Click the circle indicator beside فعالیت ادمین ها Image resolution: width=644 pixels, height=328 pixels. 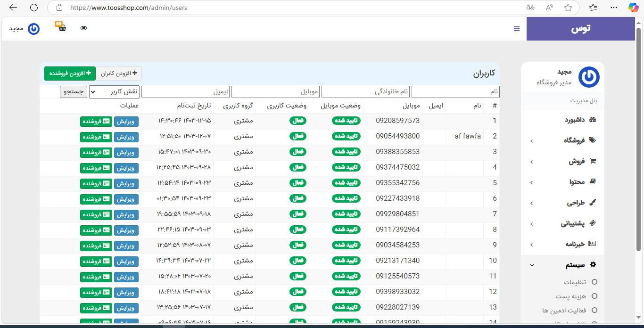pos(594,310)
